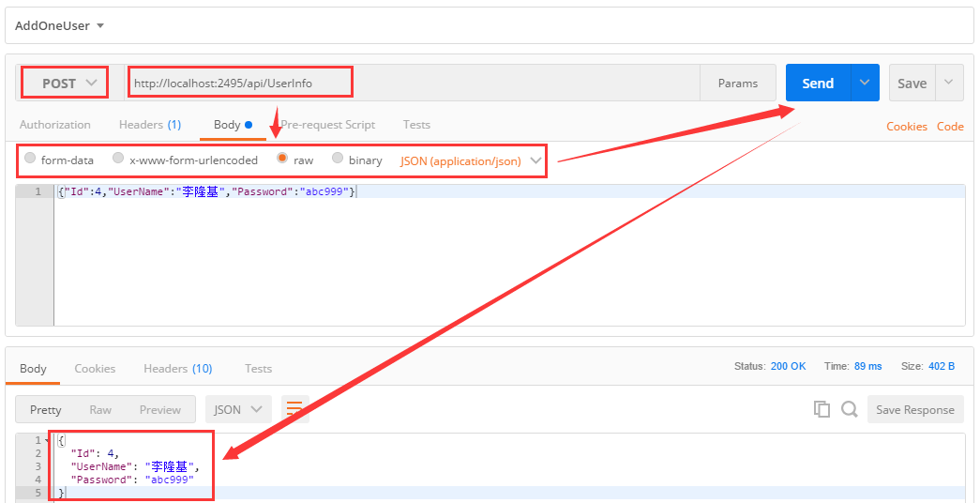Open the response Tests tab

pos(258,369)
